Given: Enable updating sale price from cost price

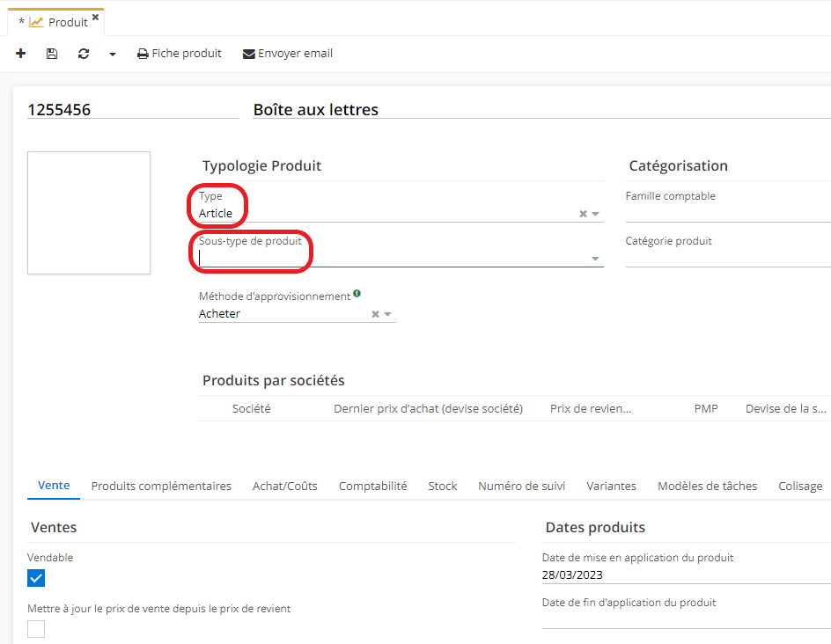Looking at the screenshot, I should tap(36, 629).
